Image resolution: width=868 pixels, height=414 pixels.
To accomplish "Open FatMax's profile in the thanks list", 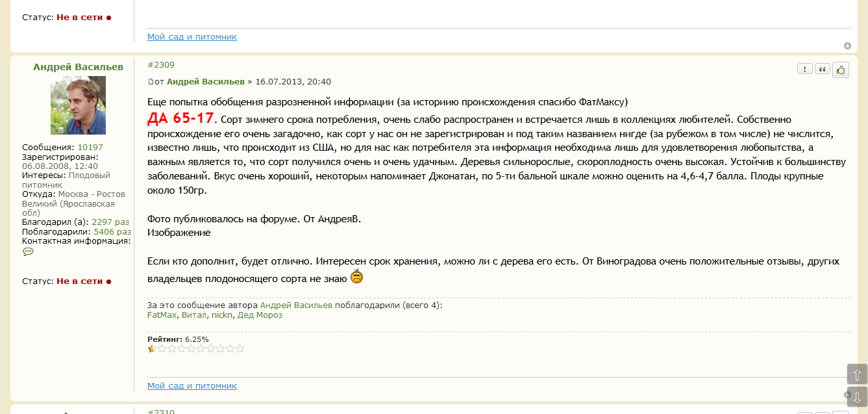I will coord(162,315).
